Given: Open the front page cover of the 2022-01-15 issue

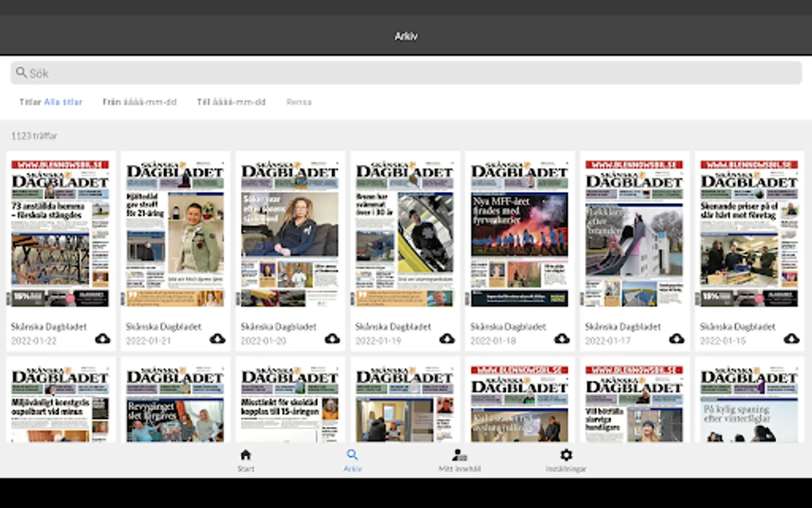Looking at the screenshot, I should pos(749,233).
